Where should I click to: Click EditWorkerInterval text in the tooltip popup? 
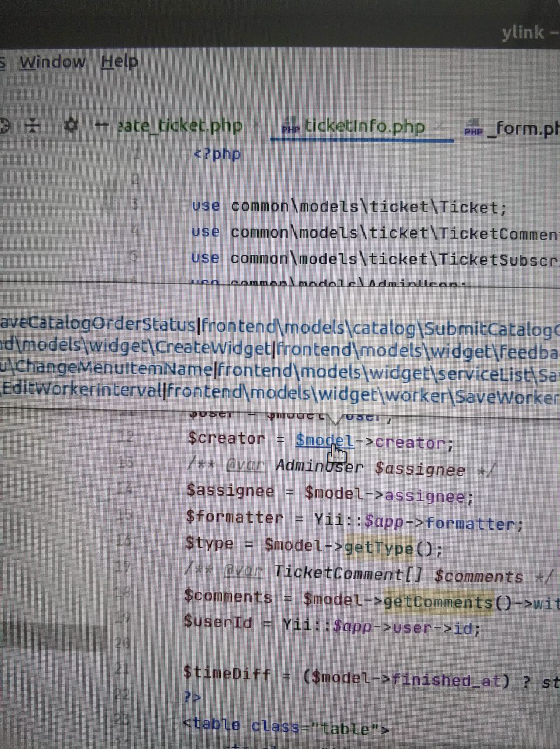[81, 389]
